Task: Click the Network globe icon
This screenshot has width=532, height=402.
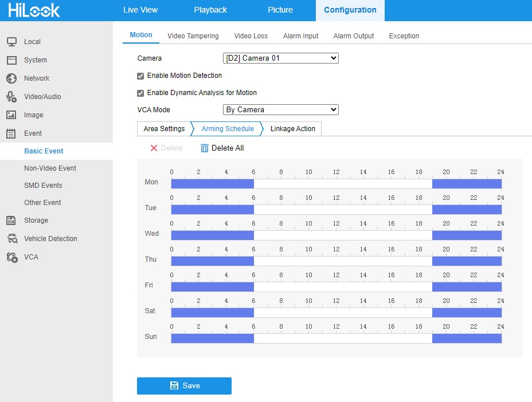Action: point(11,78)
